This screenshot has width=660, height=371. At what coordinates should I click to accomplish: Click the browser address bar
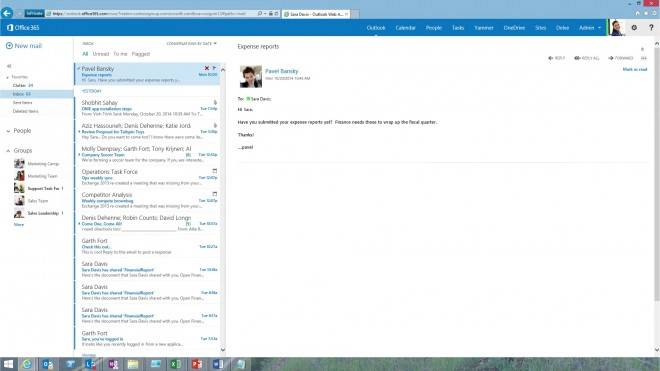152,13
